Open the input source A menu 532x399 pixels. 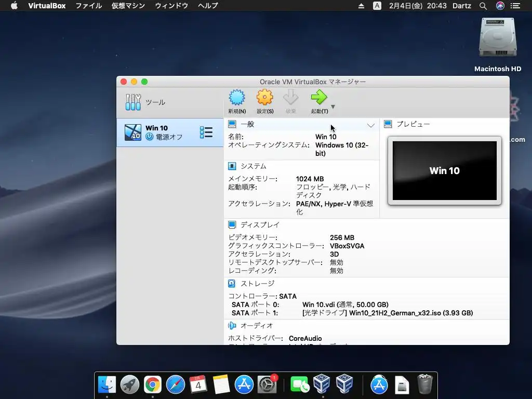coord(377,6)
